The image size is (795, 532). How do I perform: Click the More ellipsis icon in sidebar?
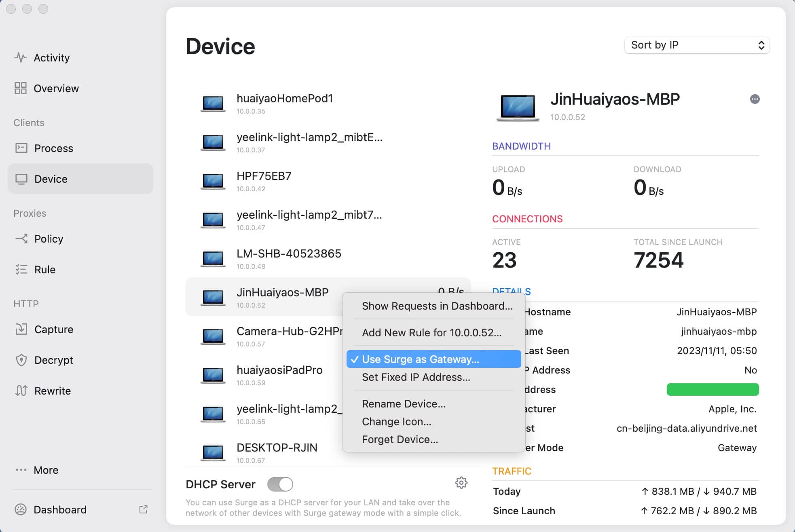(21, 470)
